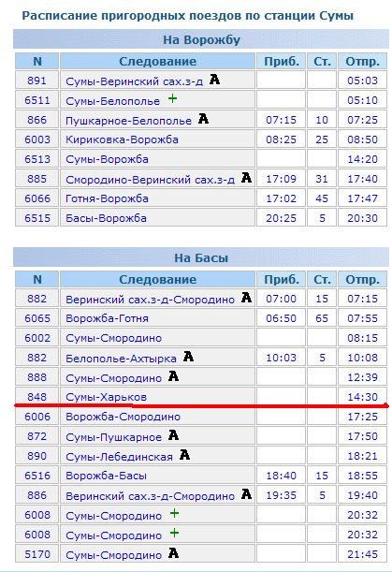This screenshot has height=572, width=392.
Task: Open train number 6065 details
Action: 36,318
